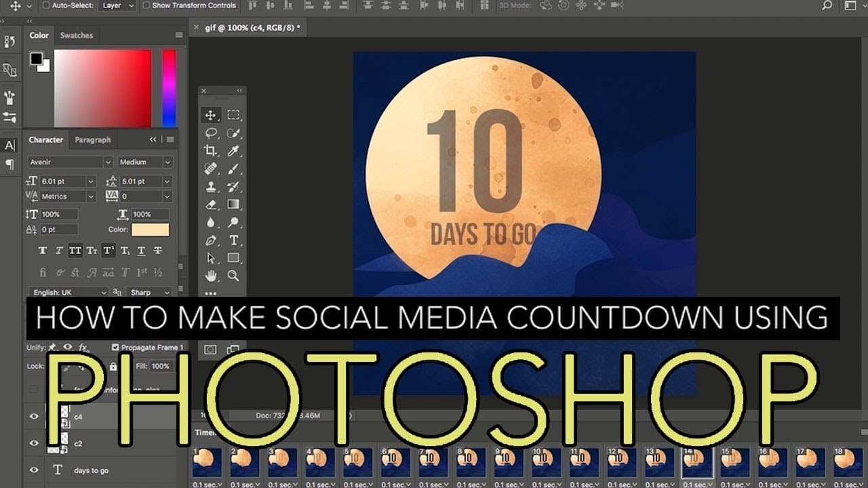868x488 pixels.
Task: Toggle All Caps text style
Action: [x=75, y=251]
